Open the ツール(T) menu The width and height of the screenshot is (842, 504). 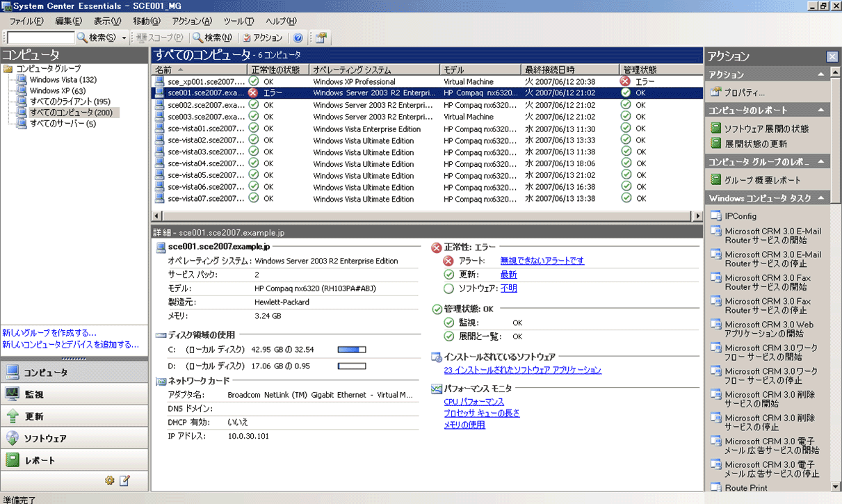coord(238,22)
